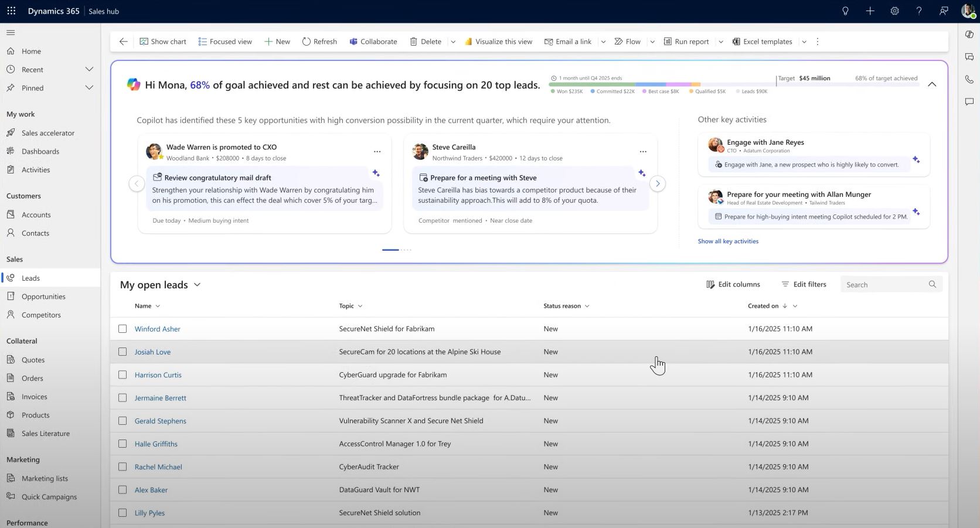Select the Alex Baker checkbox

click(x=122, y=490)
